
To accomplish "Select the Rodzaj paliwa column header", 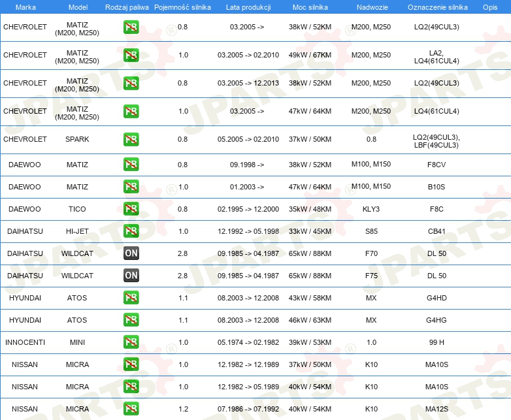I will (127, 7).
